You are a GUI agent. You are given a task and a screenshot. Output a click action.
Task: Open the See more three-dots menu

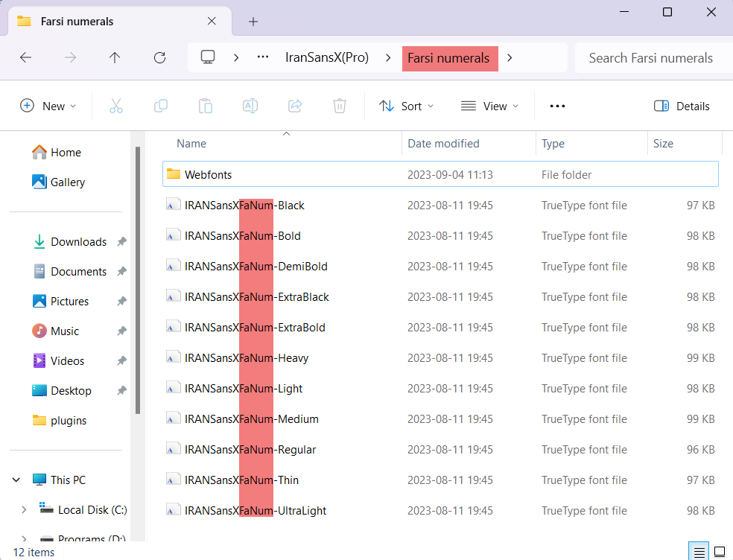[x=557, y=106]
